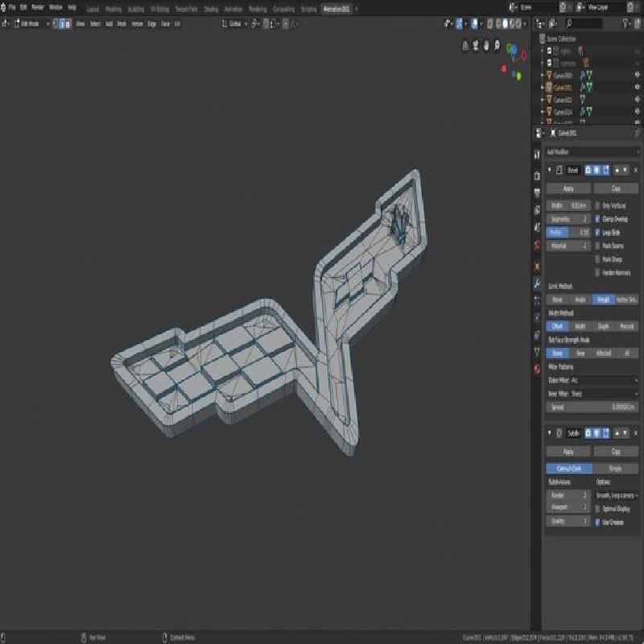Enable the Only Vertices checkbox
This screenshot has width=644, height=644.
tap(597, 205)
